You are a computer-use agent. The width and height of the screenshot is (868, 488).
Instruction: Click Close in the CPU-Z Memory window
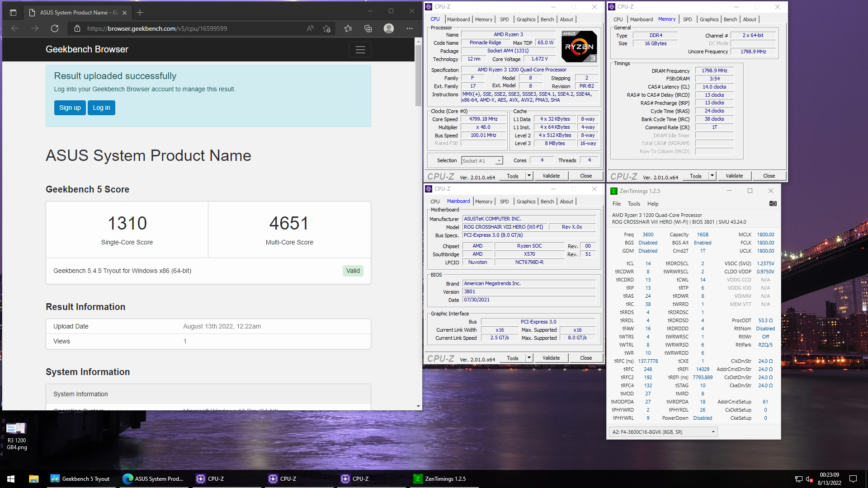click(769, 176)
